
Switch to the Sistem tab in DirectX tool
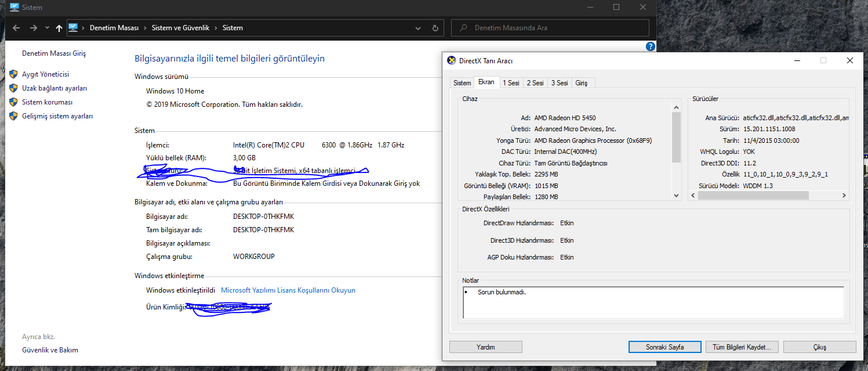tap(462, 83)
